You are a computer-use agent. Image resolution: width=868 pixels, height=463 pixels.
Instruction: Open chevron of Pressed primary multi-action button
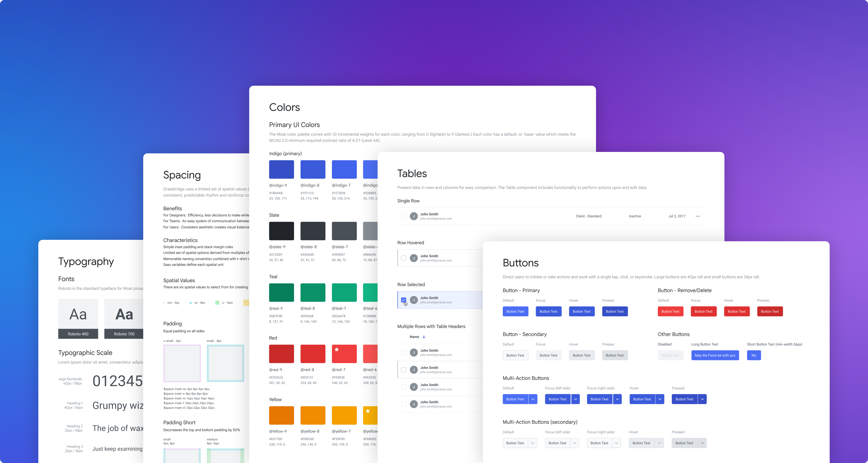[x=702, y=399]
